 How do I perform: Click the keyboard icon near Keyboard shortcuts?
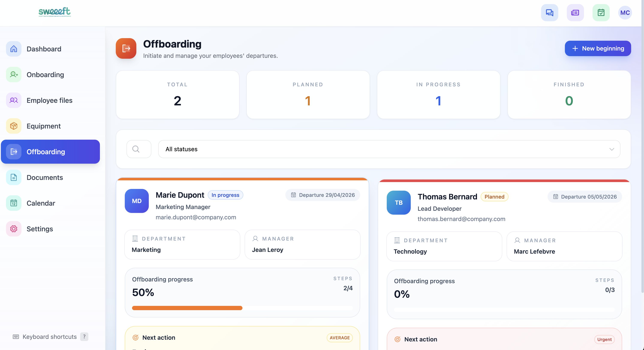click(x=16, y=337)
